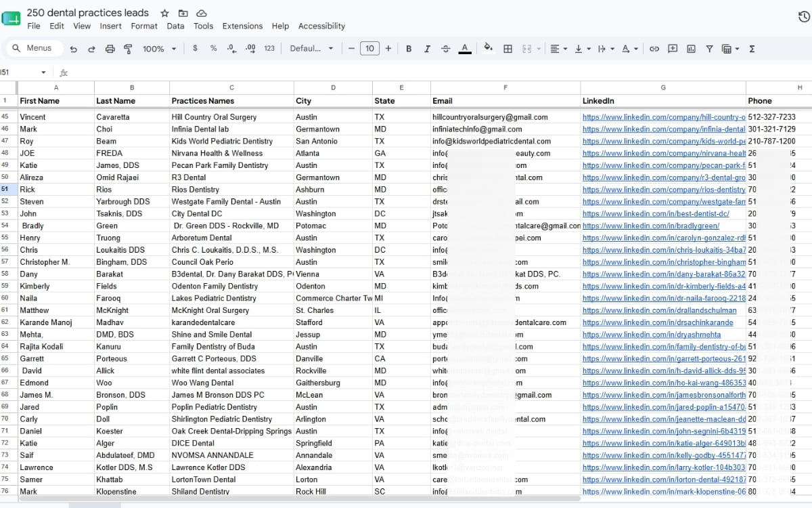
Task: Decrease font size with minus button
Action: tap(351, 48)
